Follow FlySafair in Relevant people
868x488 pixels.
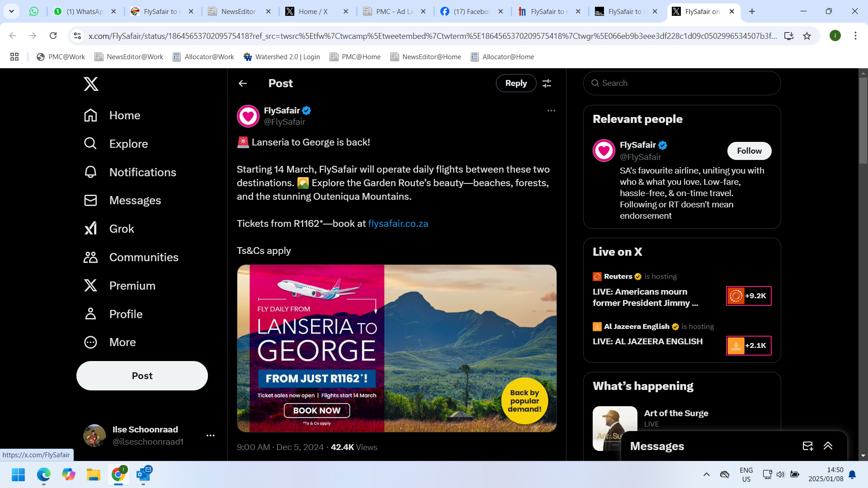tap(749, 151)
